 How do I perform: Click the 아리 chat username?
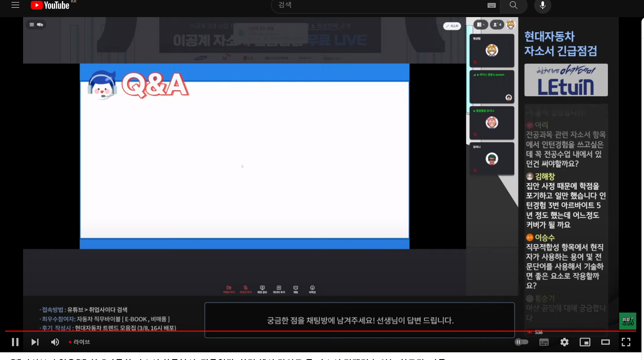(541, 125)
